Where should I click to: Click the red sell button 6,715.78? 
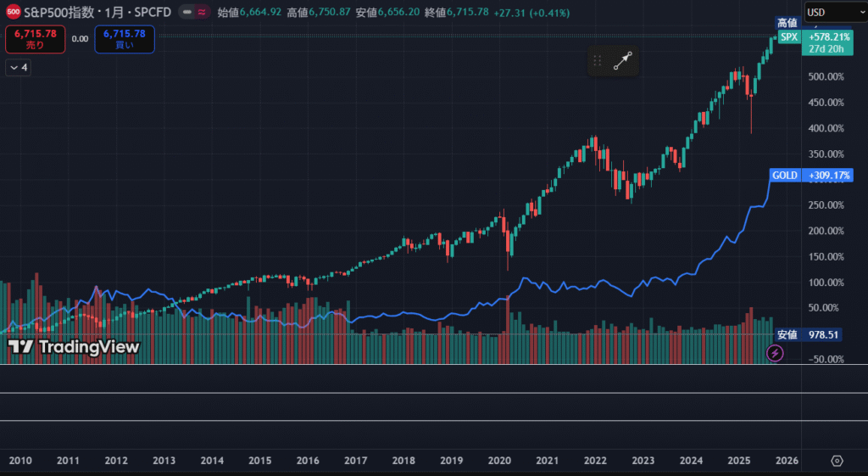35,38
